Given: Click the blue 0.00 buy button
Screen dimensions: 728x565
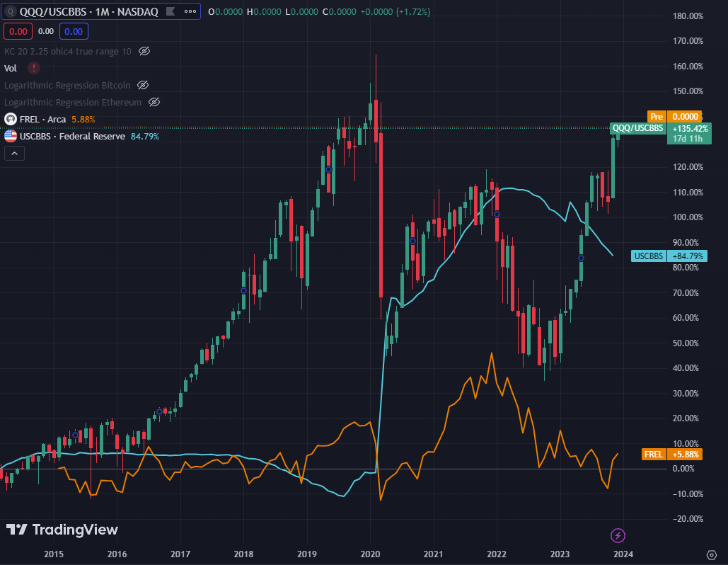Looking at the screenshot, I should tap(74, 31).
